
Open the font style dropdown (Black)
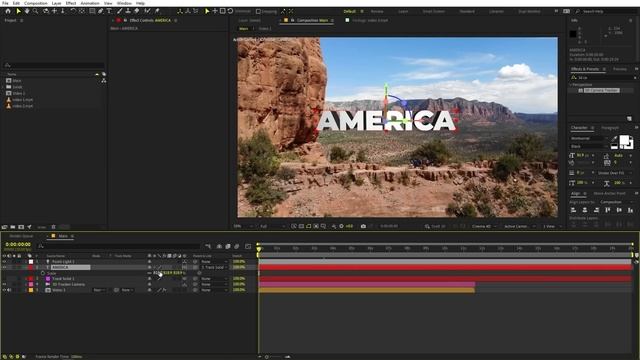[589, 146]
